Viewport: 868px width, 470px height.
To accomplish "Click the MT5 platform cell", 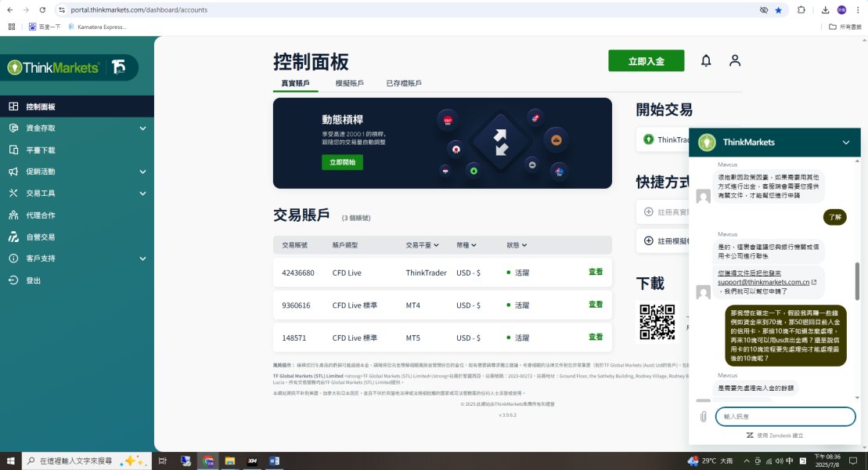I will click(x=413, y=338).
